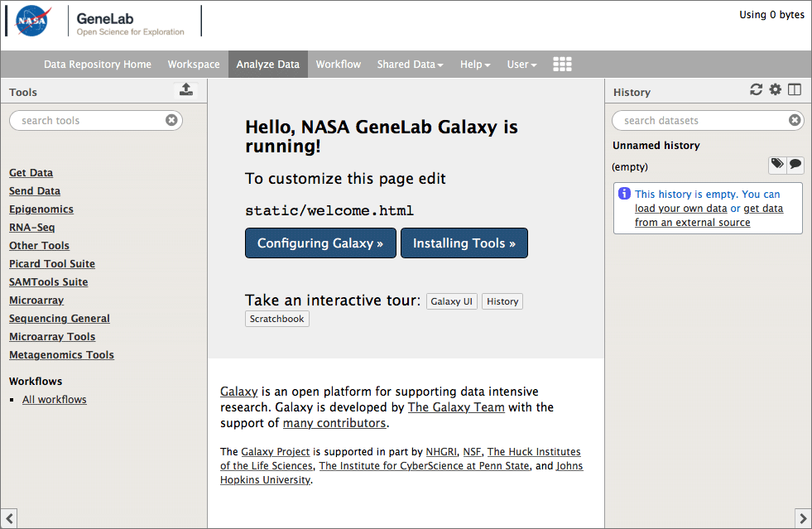Start the Scratchbook tour
Screen dimensions: 812x529
(277, 319)
